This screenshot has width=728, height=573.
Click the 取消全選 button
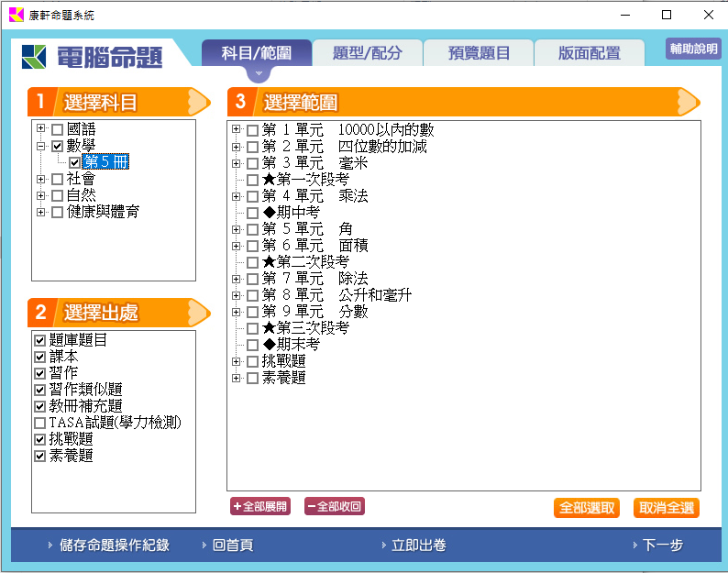coord(666,508)
